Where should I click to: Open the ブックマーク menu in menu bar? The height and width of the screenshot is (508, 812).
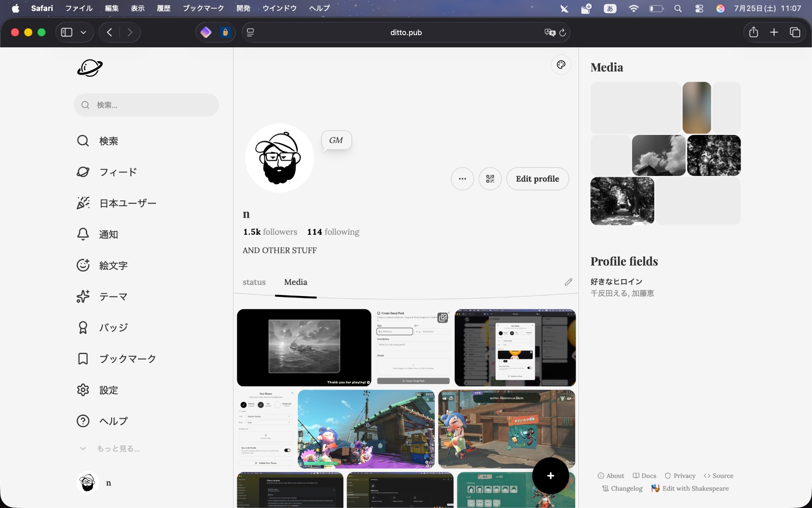[203, 8]
